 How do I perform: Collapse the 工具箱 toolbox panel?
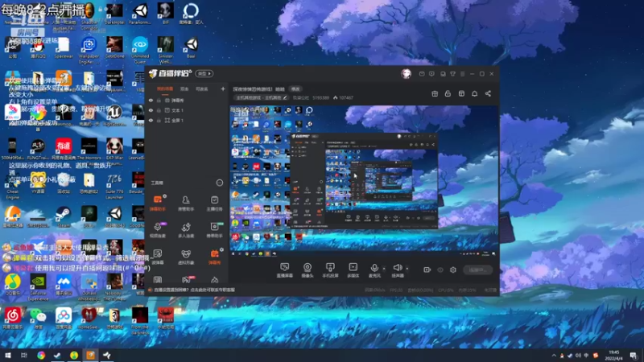(219, 183)
